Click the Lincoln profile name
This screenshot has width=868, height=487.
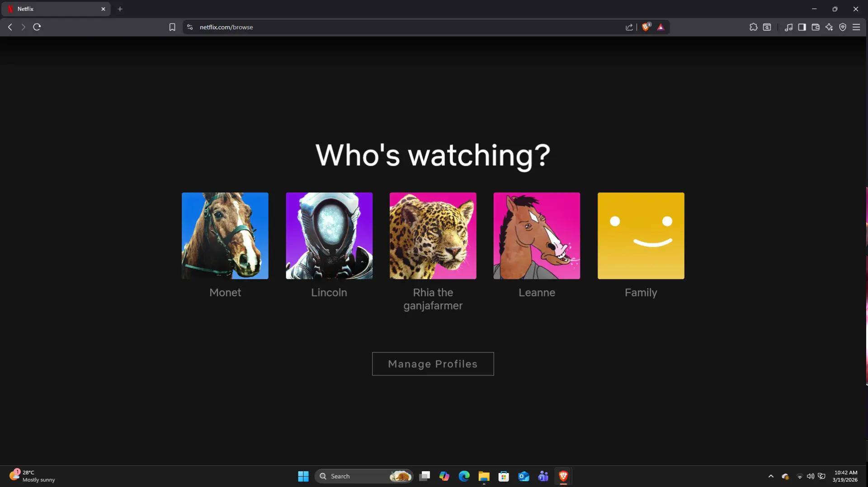point(329,292)
